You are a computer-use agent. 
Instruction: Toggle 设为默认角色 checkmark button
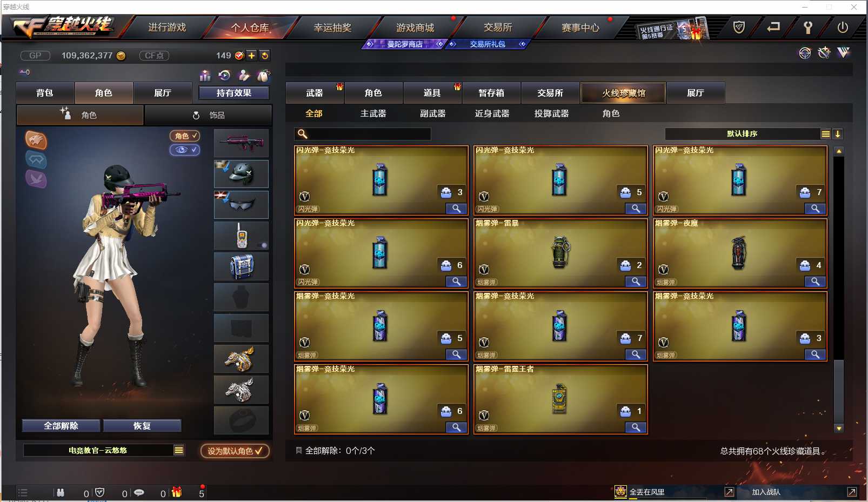[x=235, y=451]
